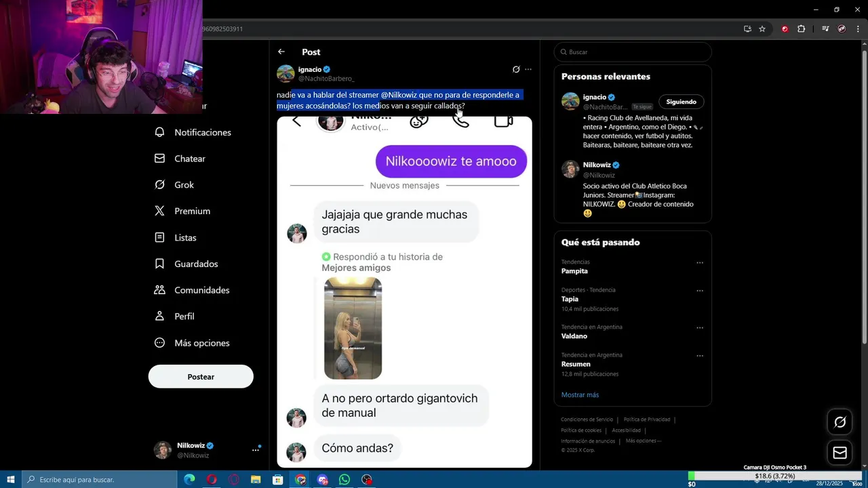This screenshot has height=488, width=868.
Task: Open Discord from the taskbar
Action: [323, 480]
